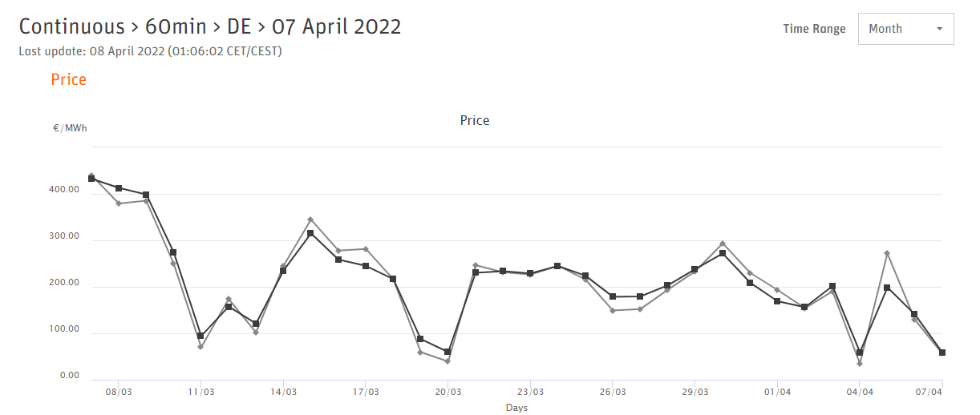Image resolution: width=980 pixels, height=415 pixels.
Task: Click the gray diamond peak on 30/03
Action: [723, 244]
